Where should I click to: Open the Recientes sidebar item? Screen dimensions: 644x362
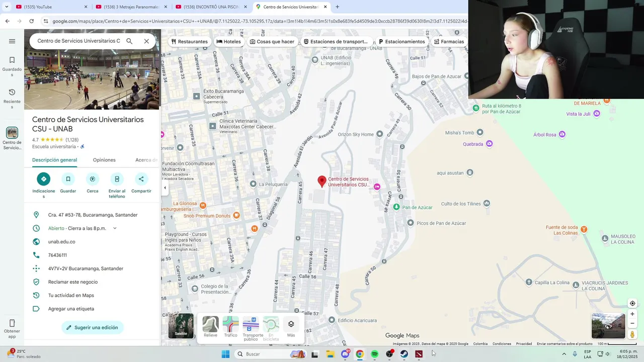[12, 99]
